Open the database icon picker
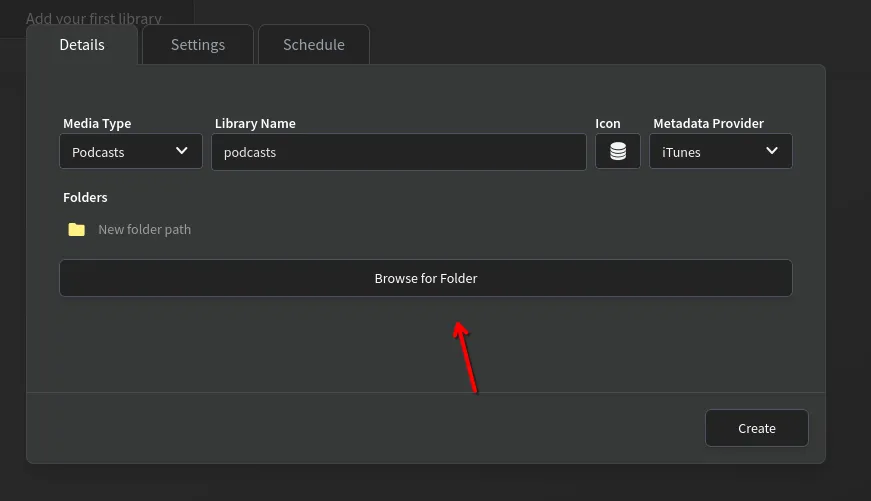This screenshot has width=871, height=501. 618,152
